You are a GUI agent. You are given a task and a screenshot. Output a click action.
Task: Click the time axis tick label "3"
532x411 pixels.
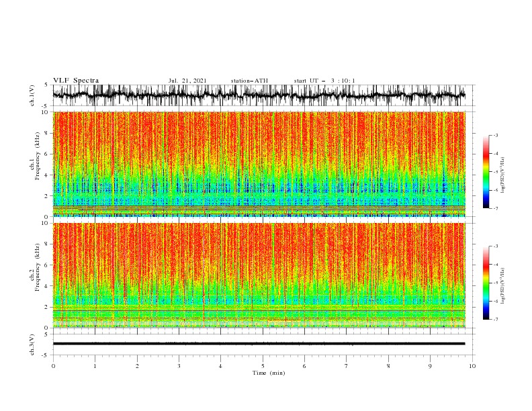tap(179, 366)
